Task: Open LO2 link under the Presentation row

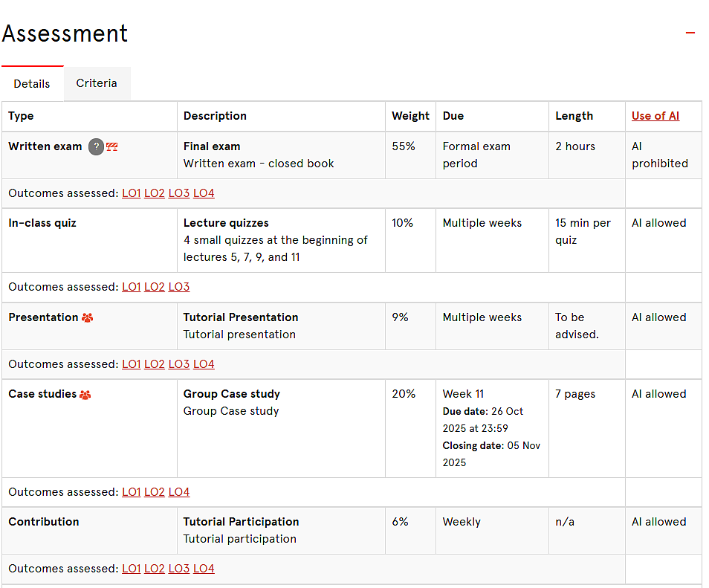Action: click(154, 364)
